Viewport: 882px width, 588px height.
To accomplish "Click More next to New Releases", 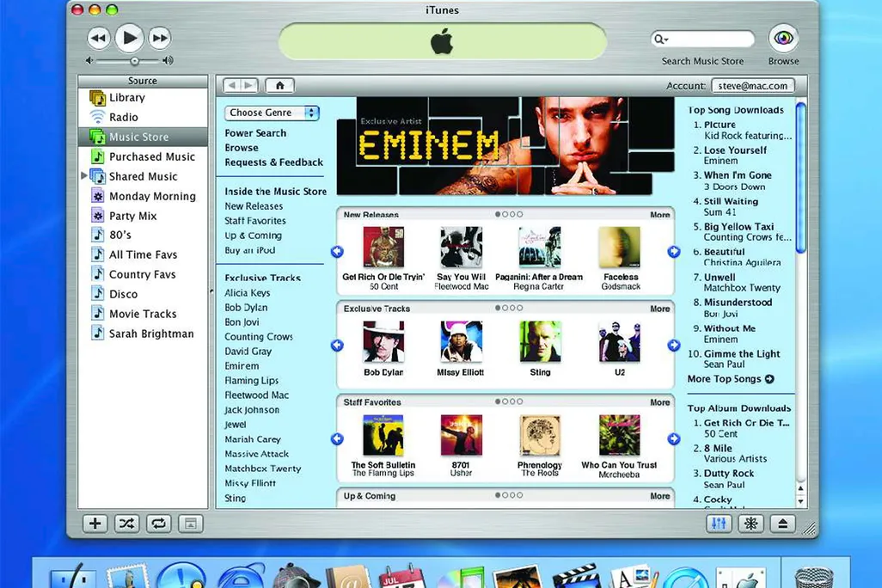I will [x=659, y=214].
